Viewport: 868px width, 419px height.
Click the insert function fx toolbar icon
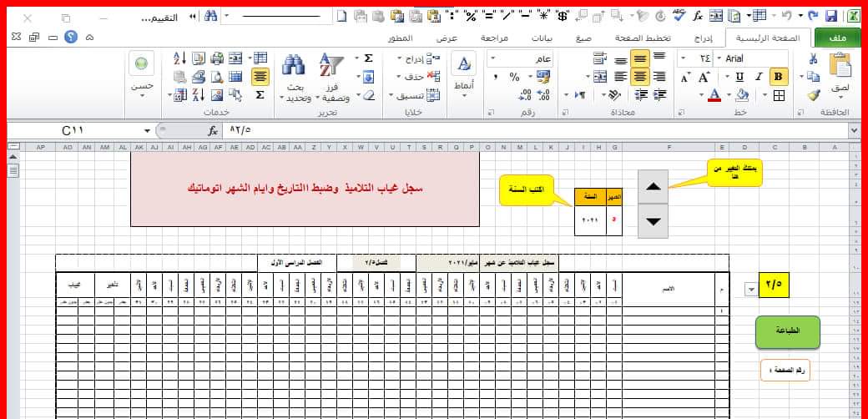[x=699, y=17]
